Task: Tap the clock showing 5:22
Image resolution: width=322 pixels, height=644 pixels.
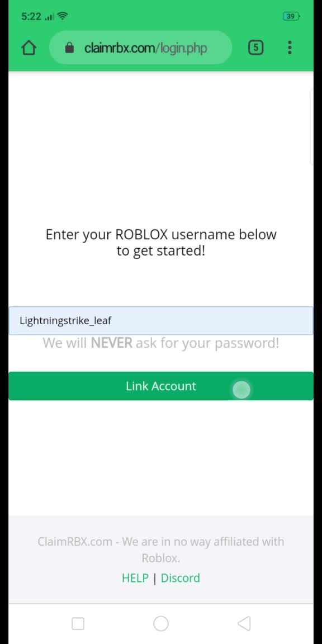Action: point(31,16)
